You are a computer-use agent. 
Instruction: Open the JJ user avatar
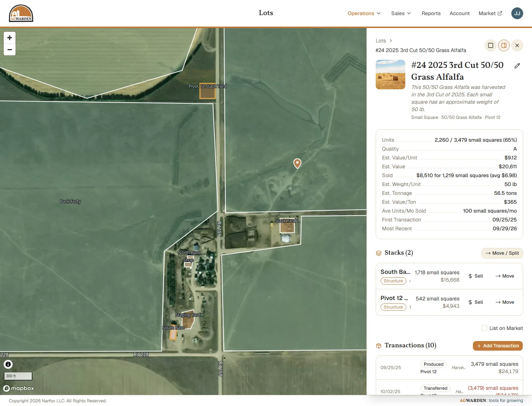pyautogui.click(x=517, y=13)
